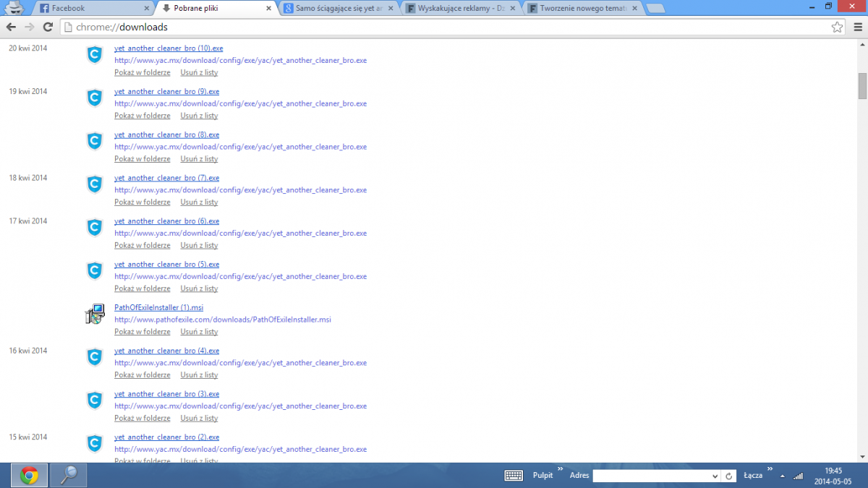Remove PathOfExileInstaller (1).msi from list

coord(199,332)
